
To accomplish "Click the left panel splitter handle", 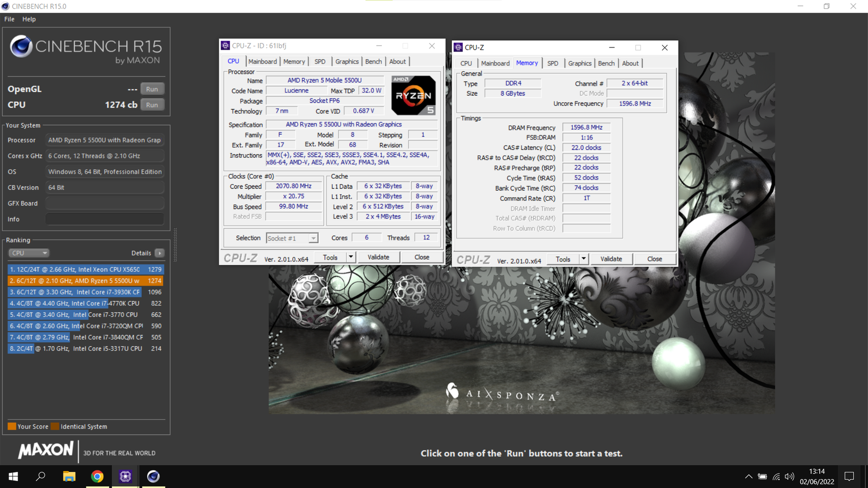I will pyautogui.click(x=175, y=245).
